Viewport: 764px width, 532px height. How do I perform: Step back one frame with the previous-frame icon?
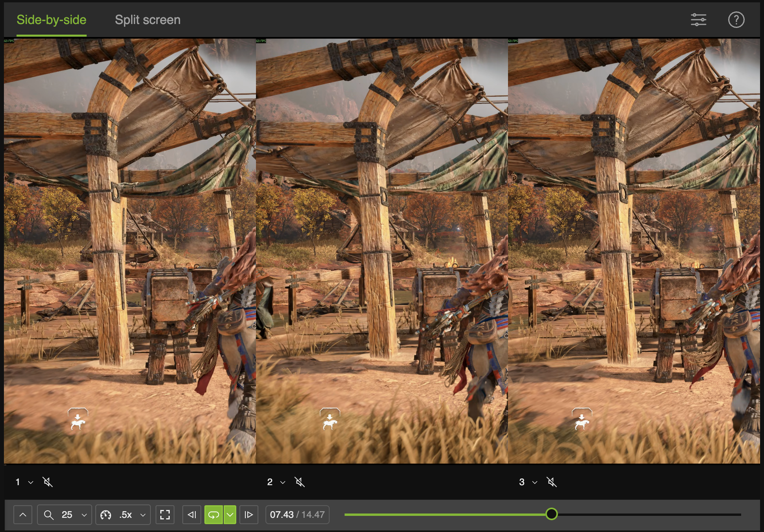(191, 514)
